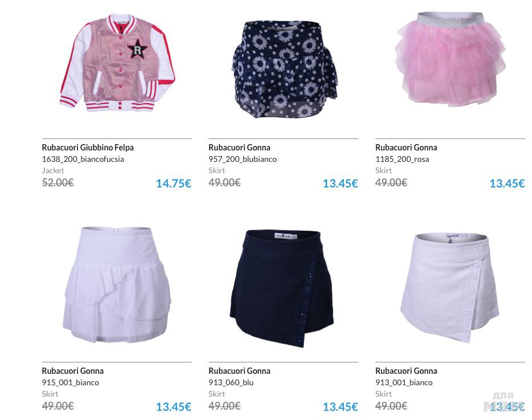Open the pink varsity jacket product image

117,63
